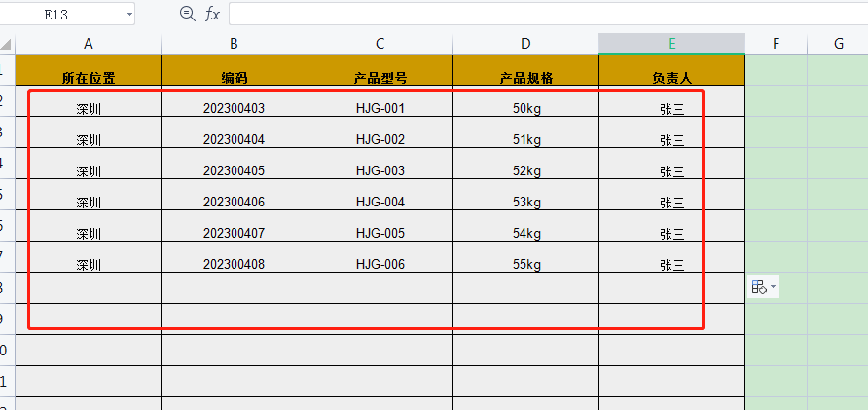Click the name box showing E13

click(x=61, y=15)
